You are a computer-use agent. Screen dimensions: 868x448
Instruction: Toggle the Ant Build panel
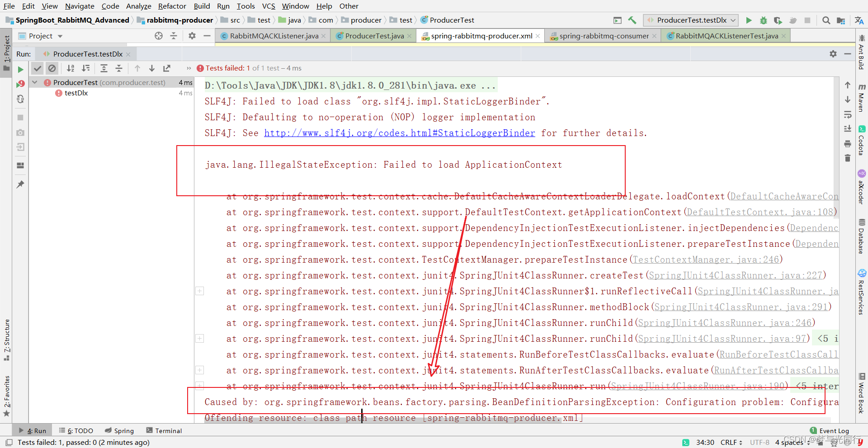coord(862,52)
